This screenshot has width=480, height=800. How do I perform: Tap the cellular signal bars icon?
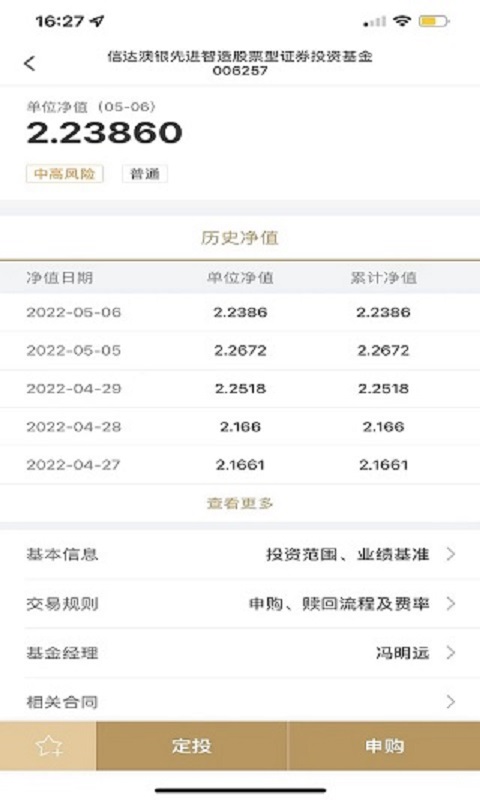pyautogui.click(x=374, y=21)
